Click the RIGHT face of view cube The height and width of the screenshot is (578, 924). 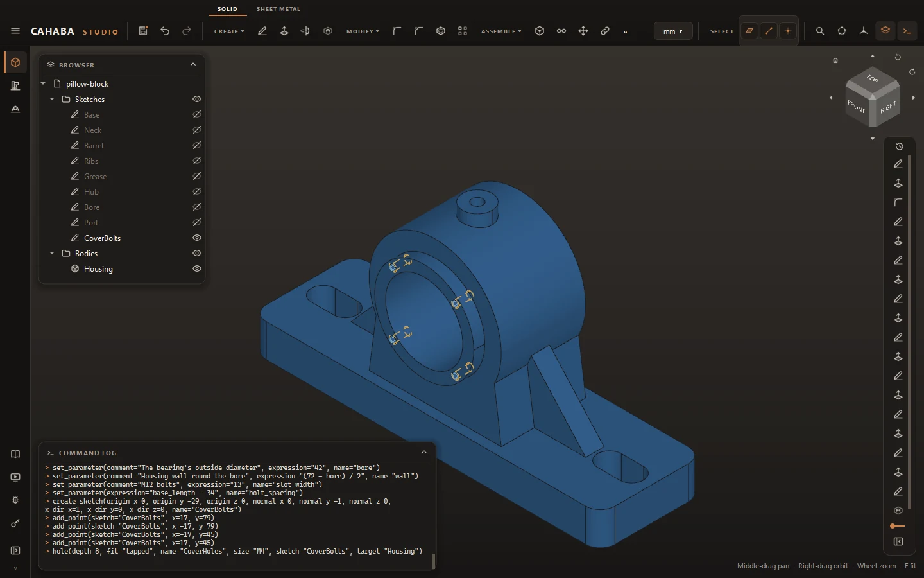[887, 107]
